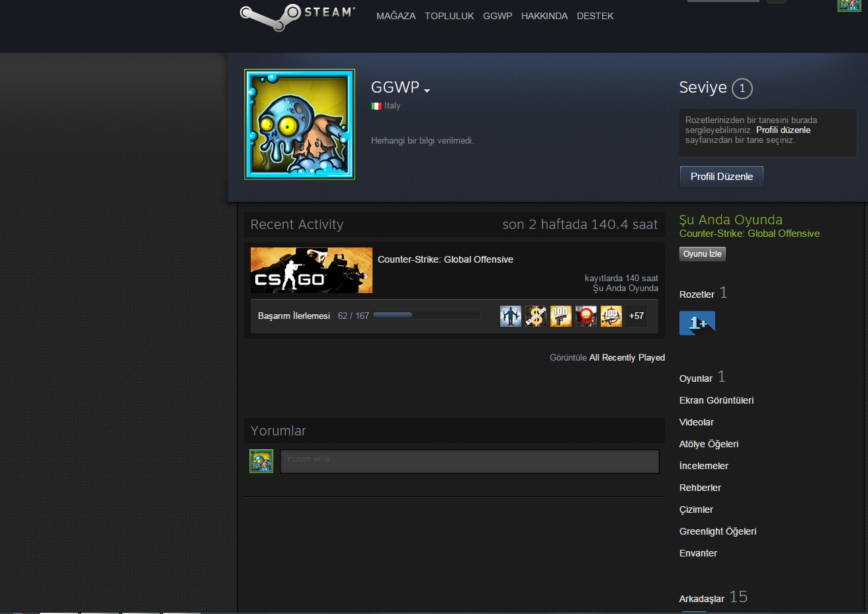Open the Oyunlar games link

point(696,378)
